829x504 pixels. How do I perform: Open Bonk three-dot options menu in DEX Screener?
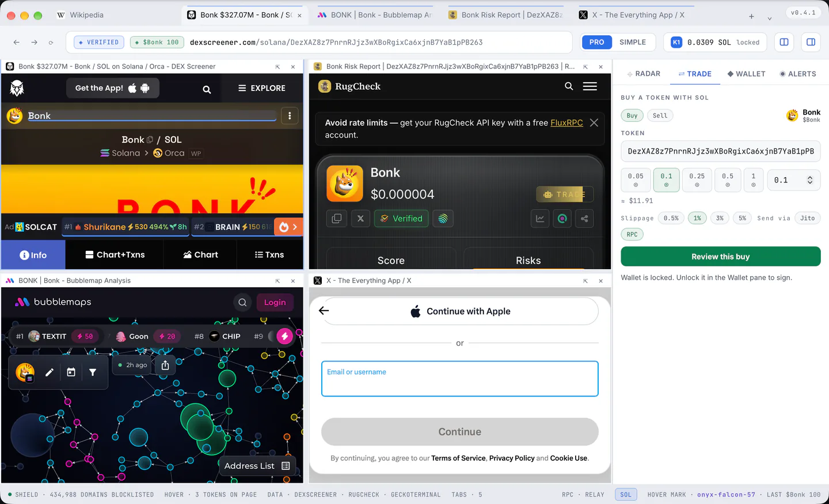290,116
